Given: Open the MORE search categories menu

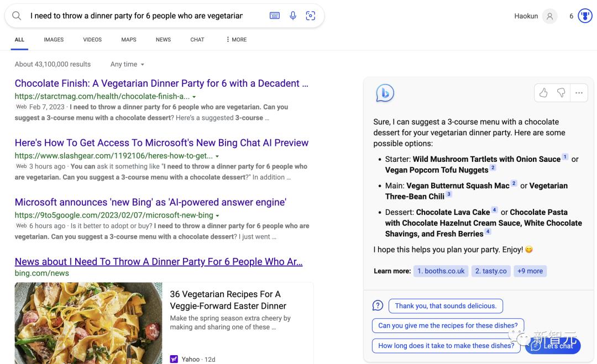Looking at the screenshot, I should (236, 40).
